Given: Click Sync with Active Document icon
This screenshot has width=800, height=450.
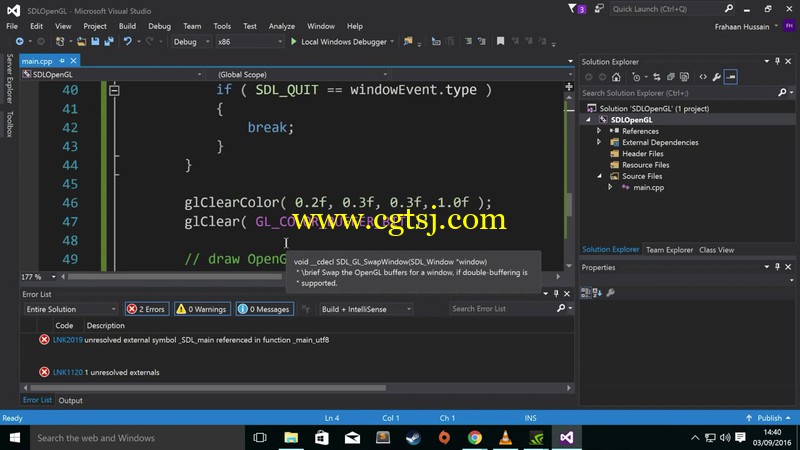Looking at the screenshot, I should coord(657,77).
